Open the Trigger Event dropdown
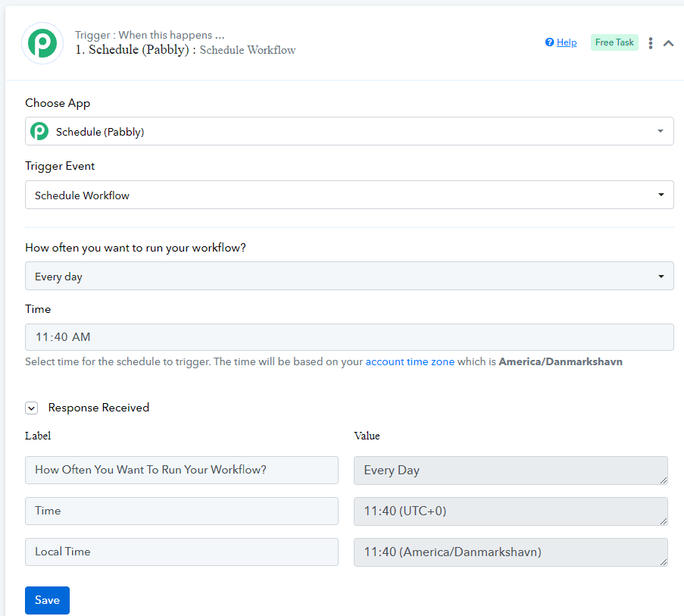This screenshot has height=616, width=684. [x=349, y=195]
